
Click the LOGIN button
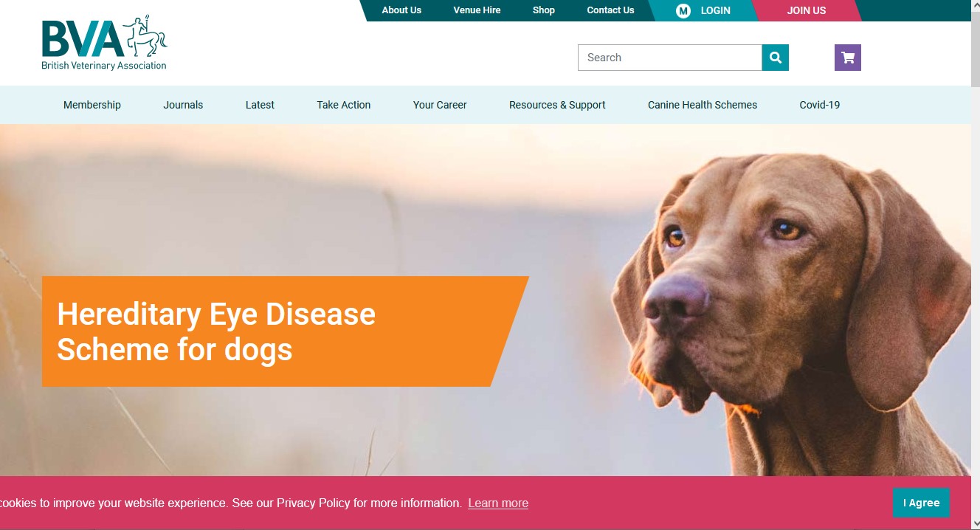[715, 10]
